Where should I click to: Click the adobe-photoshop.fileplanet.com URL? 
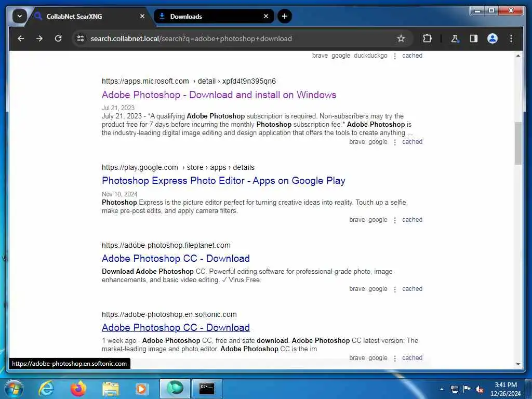166,245
